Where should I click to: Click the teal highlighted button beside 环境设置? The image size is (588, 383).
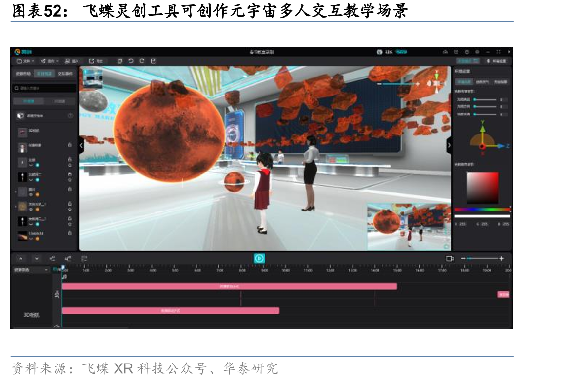click(x=468, y=61)
